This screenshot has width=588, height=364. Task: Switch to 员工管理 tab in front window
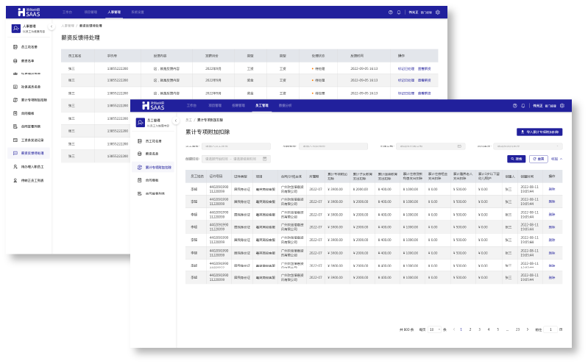pos(261,106)
